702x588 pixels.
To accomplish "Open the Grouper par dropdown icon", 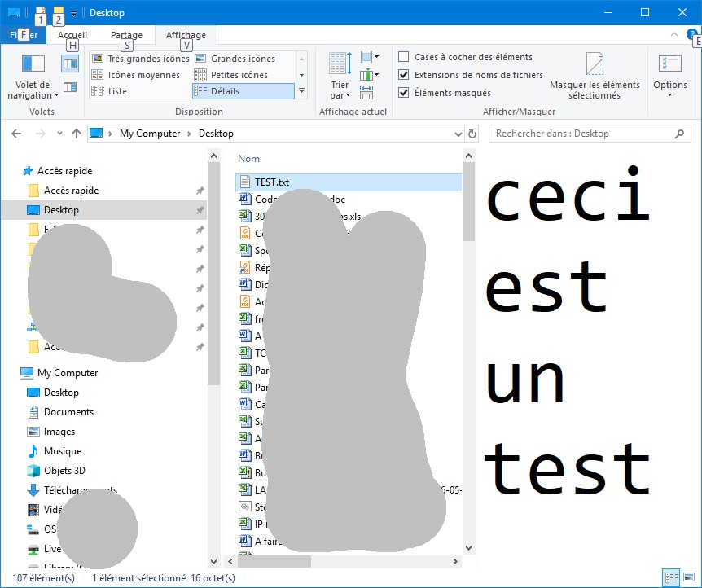I will point(370,57).
